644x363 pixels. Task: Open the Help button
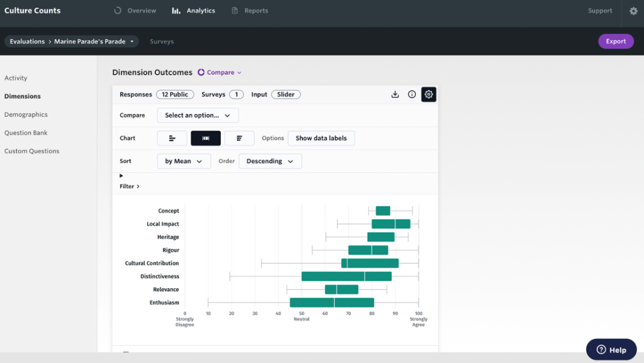611,349
